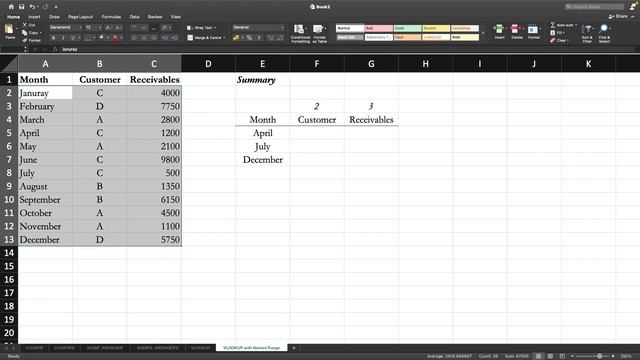Switch to the Draw ribbon tab
The image size is (640, 360).
pos(54,17)
